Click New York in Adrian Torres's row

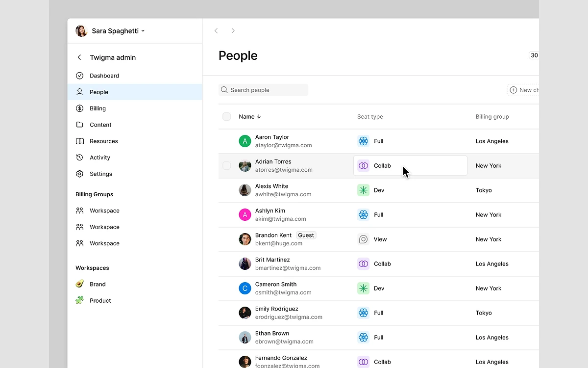point(489,166)
